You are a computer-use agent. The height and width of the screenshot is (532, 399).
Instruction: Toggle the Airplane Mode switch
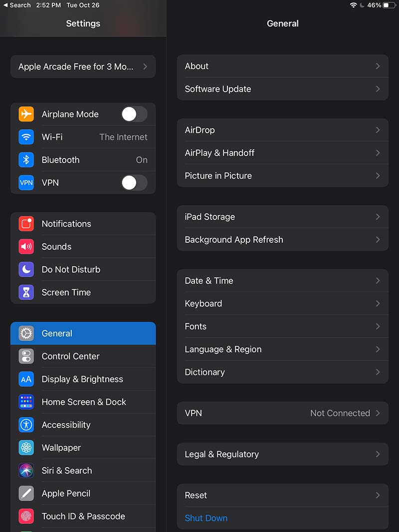click(134, 114)
